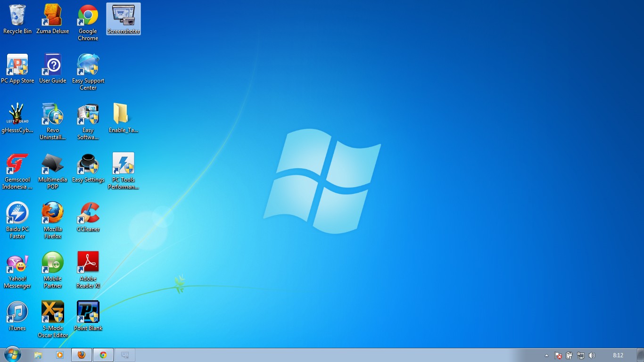Open the Action Center flag notification

coord(558,355)
